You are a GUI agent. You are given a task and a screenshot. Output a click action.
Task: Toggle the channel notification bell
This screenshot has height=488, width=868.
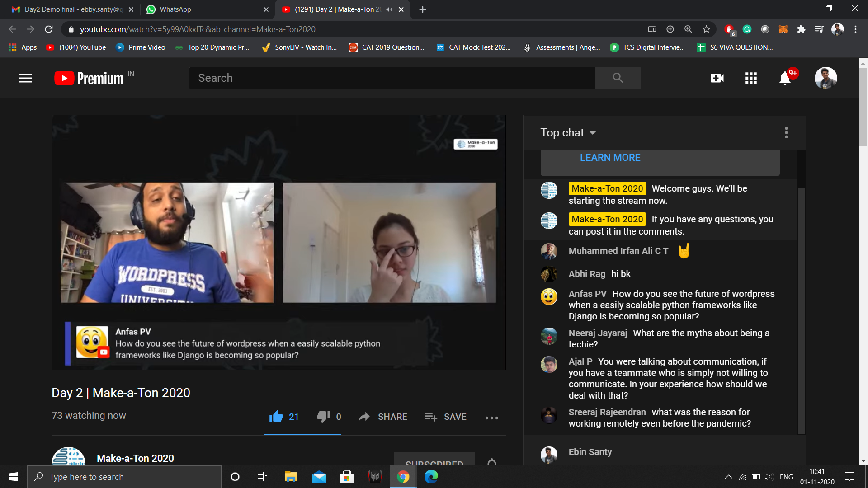(x=492, y=462)
